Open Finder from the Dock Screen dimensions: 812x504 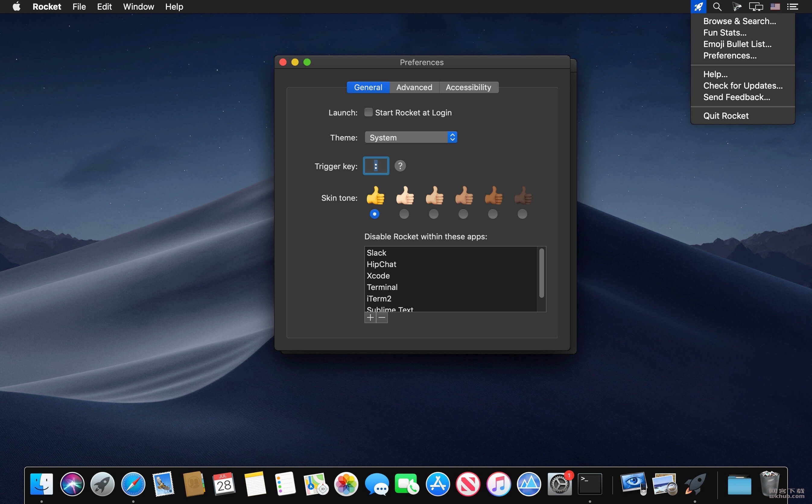42,484
